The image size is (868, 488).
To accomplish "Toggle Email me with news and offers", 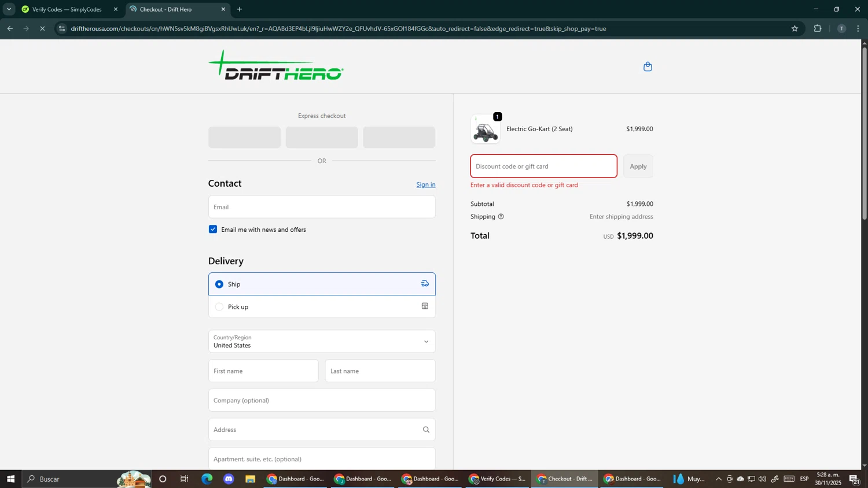I will [x=213, y=230].
